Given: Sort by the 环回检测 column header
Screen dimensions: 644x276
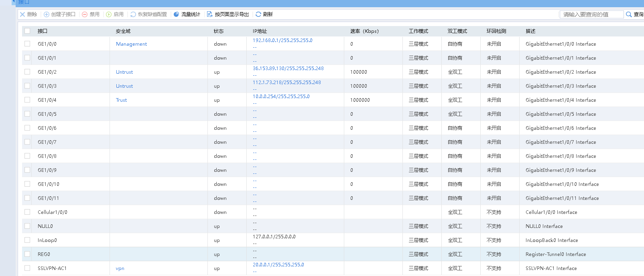Looking at the screenshot, I should tap(496, 31).
